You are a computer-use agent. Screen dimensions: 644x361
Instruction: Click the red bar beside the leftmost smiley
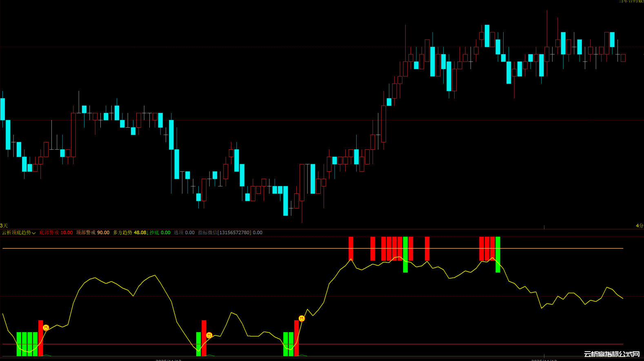40,338
